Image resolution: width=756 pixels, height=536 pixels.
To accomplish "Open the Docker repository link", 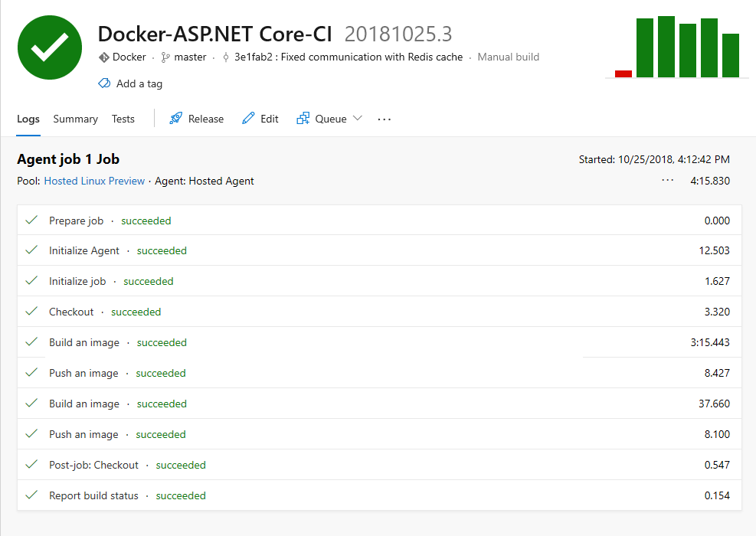I will point(129,57).
